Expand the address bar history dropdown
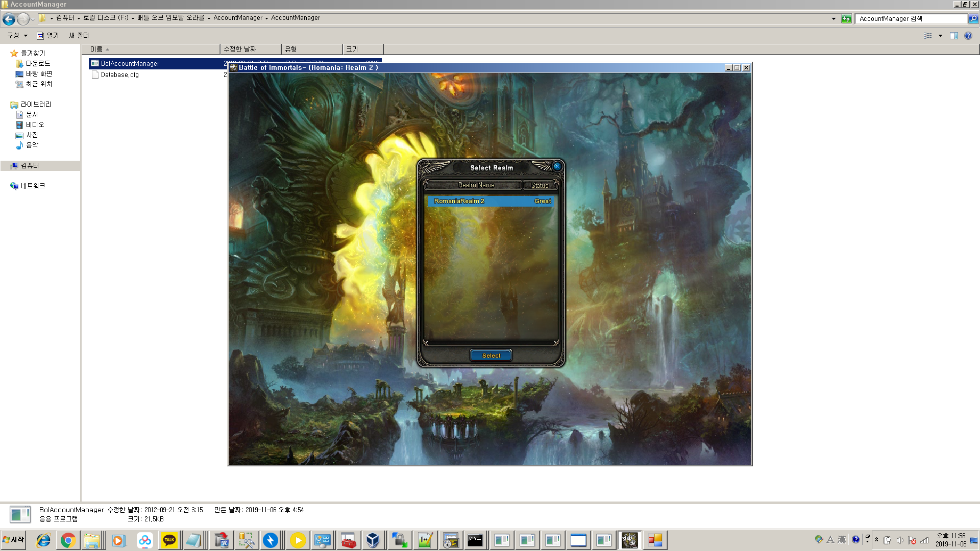 834,19
